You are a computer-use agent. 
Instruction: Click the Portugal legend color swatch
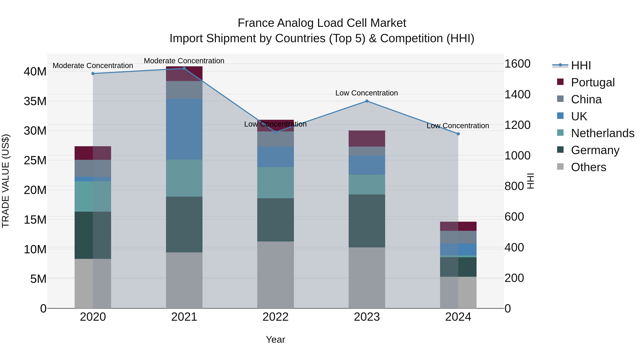pyautogui.click(x=560, y=82)
